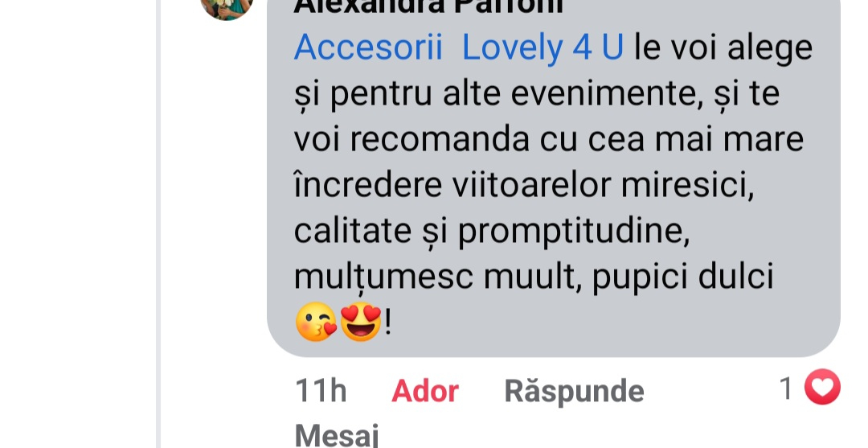Reply using the 'Răspunde' button
This screenshot has width=868, height=448.
[574, 392]
